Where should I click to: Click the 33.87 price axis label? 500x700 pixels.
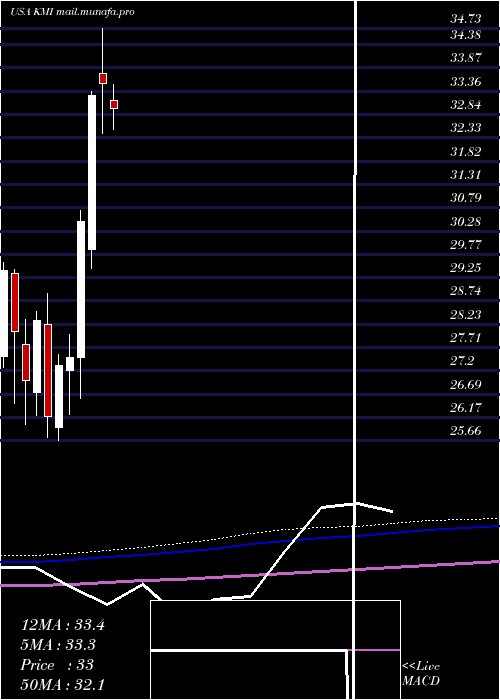point(466,58)
